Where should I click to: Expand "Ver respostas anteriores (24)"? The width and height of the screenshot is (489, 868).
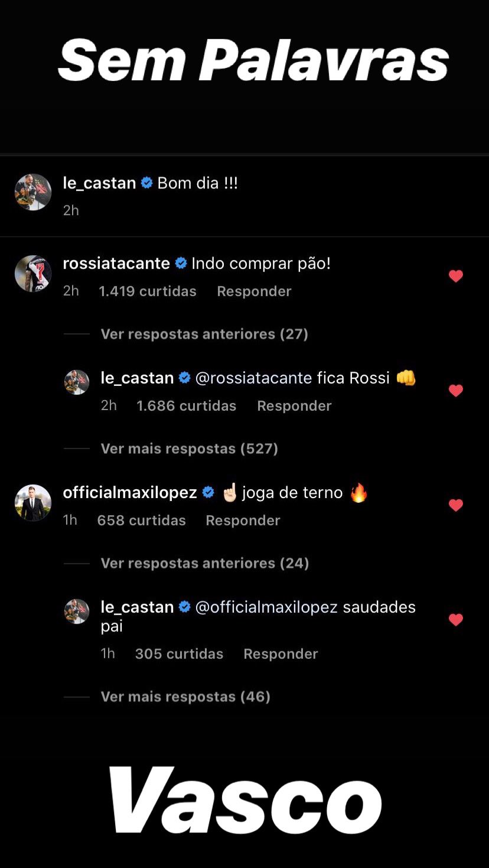pos(205,563)
